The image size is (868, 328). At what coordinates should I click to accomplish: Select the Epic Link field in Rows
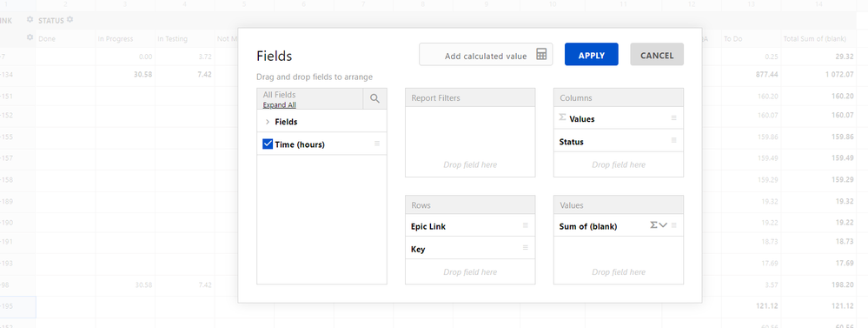[470, 225]
